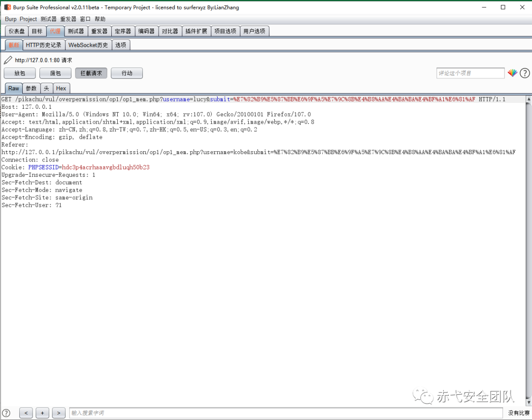This screenshot has width=532, height=420.
Task: Open the Project menu
Action: pyautogui.click(x=28, y=19)
